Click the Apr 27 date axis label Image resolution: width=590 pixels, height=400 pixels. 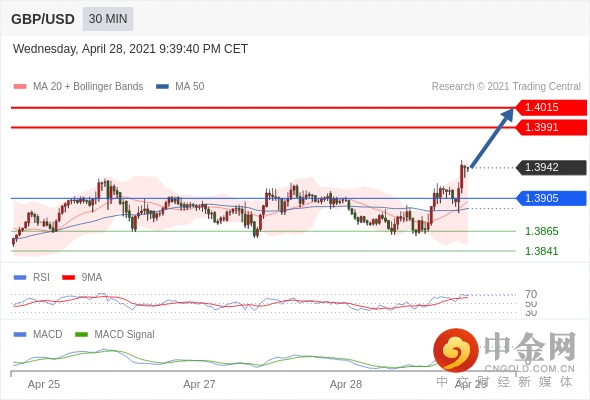(x=199, y=384)
